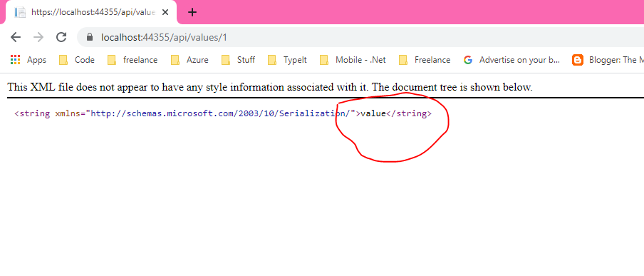
Task: Focus the address bar showing localhost:44355/api/values/1
Action: click(361, 37)
